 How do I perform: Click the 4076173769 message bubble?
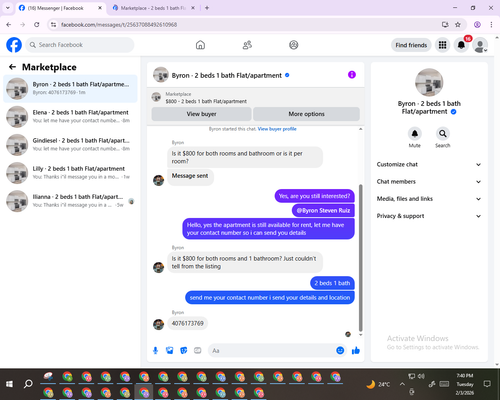pos(187,323)
